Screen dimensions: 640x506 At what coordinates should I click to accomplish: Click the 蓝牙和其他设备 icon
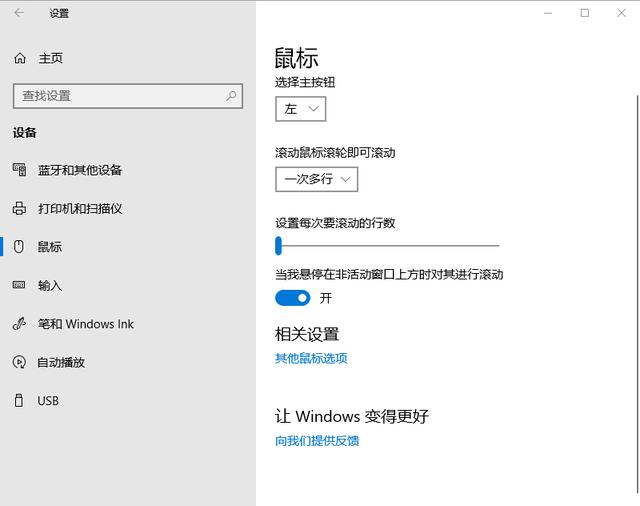(19, 170)
